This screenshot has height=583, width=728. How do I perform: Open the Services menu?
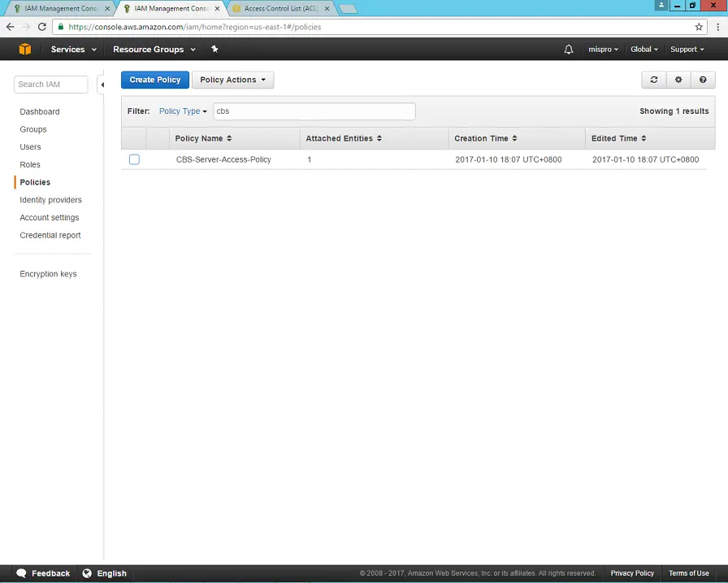(x=67, y=49)
